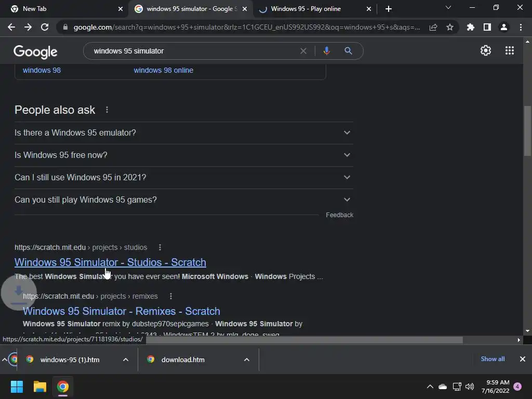View site information lock icon
This screenshot has height=399, width=532.
pos(65,27)
